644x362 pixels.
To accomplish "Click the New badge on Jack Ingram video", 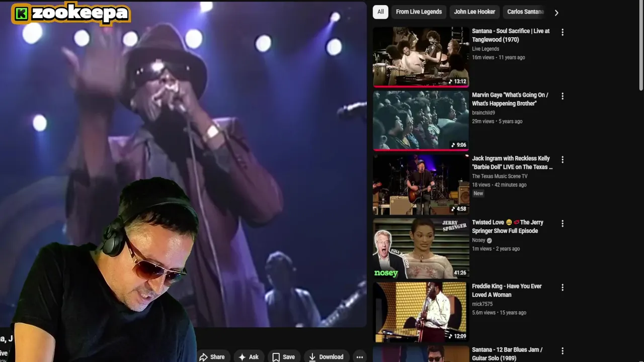I will pyautogui.click(x=478, y=194).
